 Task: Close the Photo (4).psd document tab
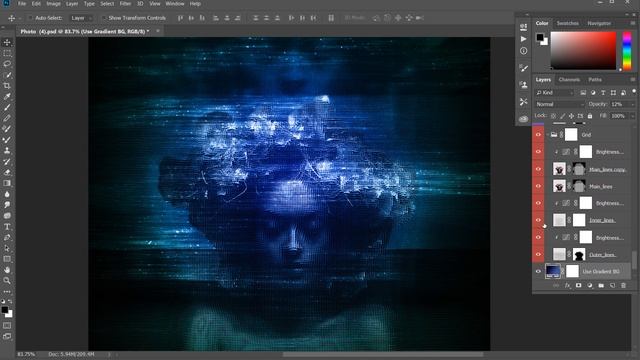(x=158, y=31)
